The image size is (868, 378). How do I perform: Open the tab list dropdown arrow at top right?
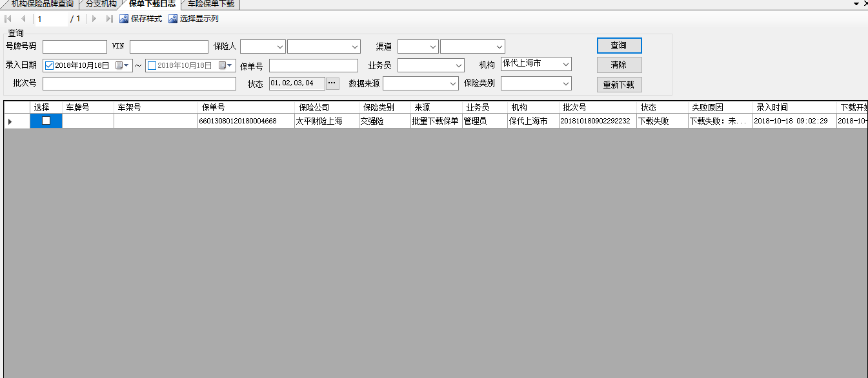coord(856,4)
